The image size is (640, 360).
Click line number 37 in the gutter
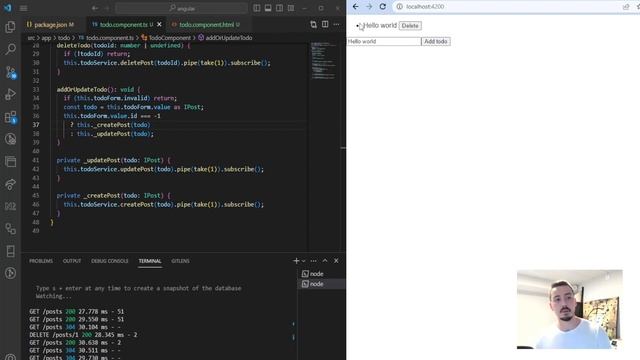[36, 125]
